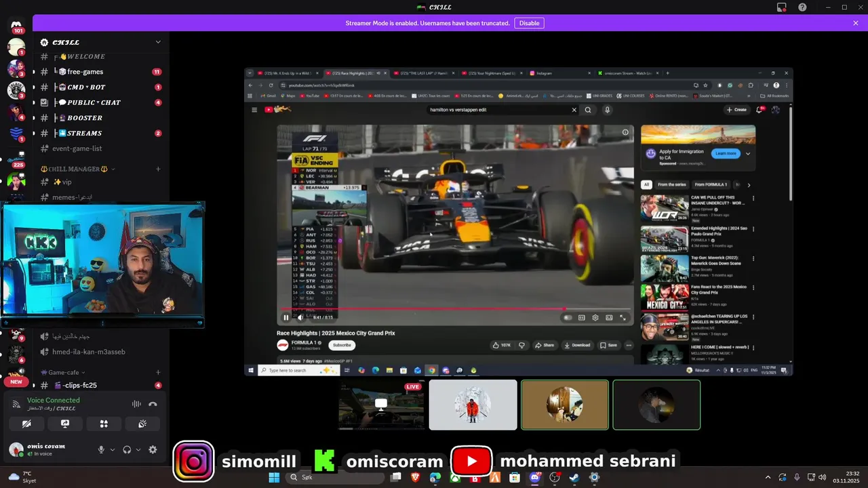Click YouTube search magnifier button
Viewport: 868px width, 488px height.
(588, 110)
